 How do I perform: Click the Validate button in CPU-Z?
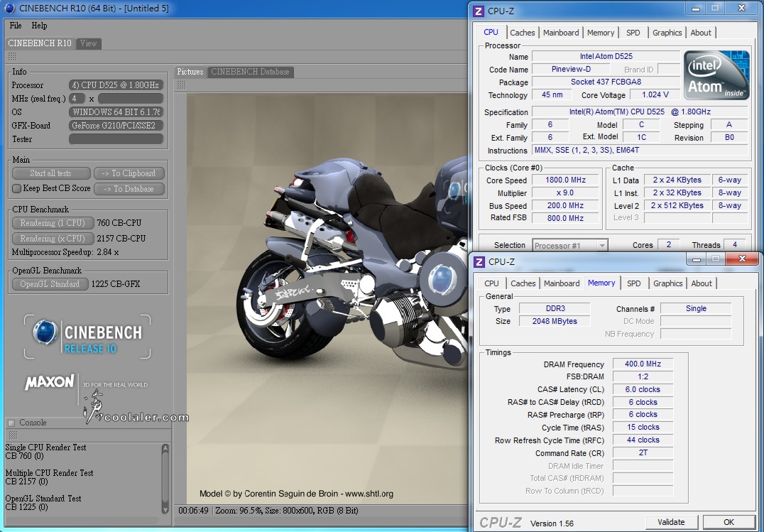[x=671, y=522]
